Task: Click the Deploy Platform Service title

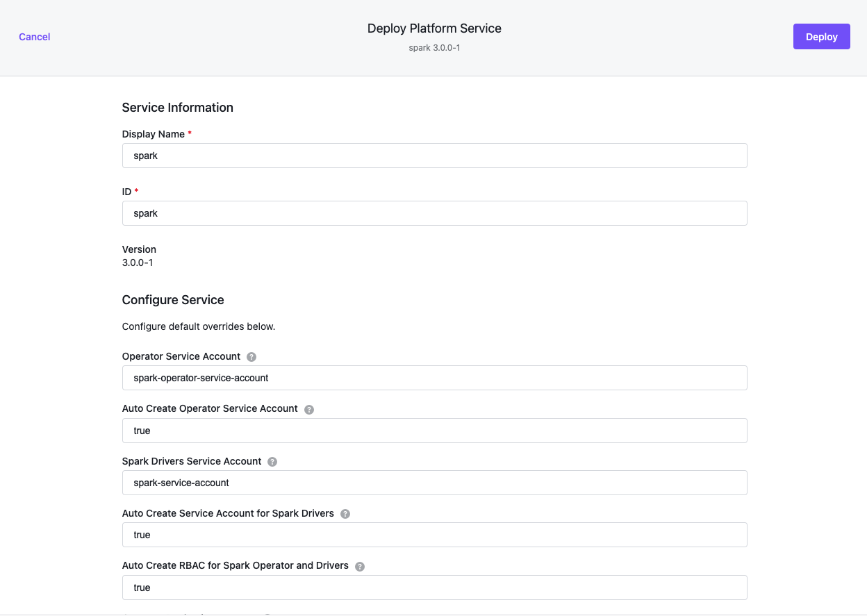Action: [x=434, y=28]
